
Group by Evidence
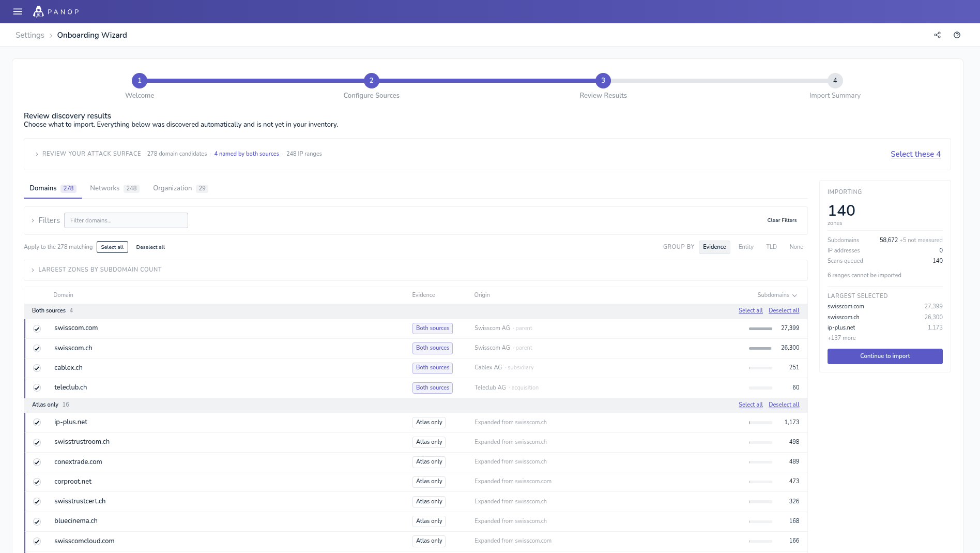pos(714,247)
